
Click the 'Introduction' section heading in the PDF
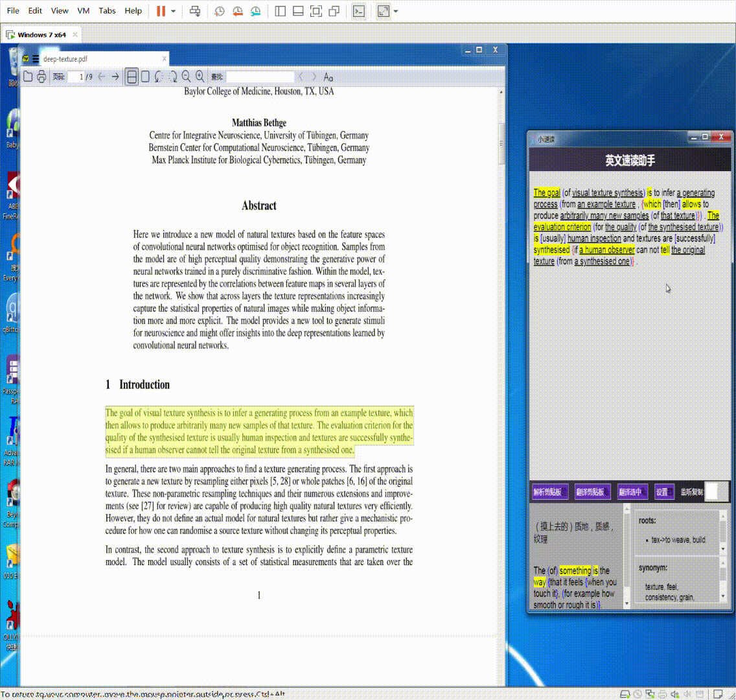[x=144, y=385]
